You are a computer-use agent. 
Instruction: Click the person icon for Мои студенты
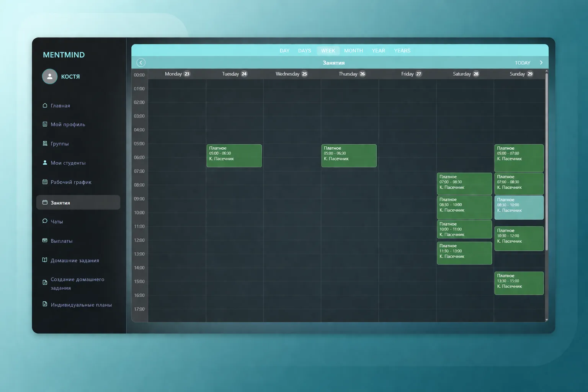[x=45, y=163]
